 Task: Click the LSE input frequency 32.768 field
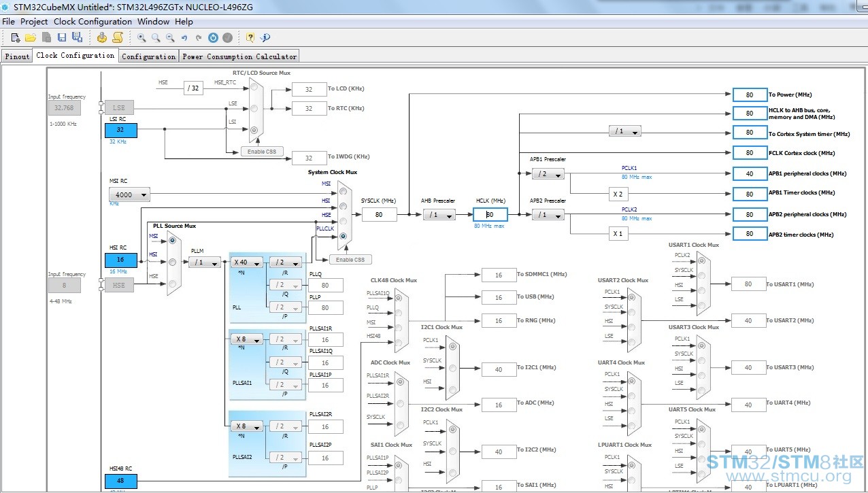65,107
